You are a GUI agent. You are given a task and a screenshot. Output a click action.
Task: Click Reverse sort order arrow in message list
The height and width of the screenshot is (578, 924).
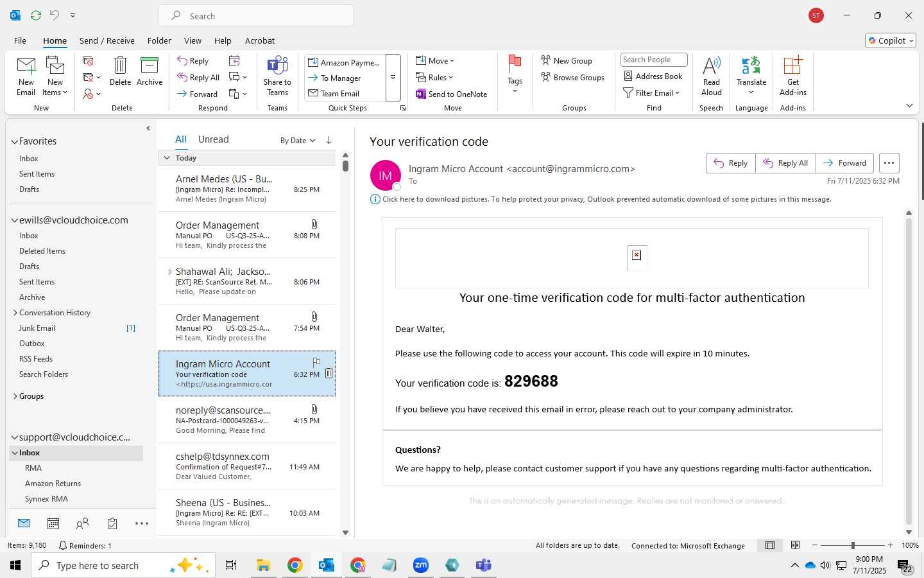pyautogui.click(x=329, y=140)
